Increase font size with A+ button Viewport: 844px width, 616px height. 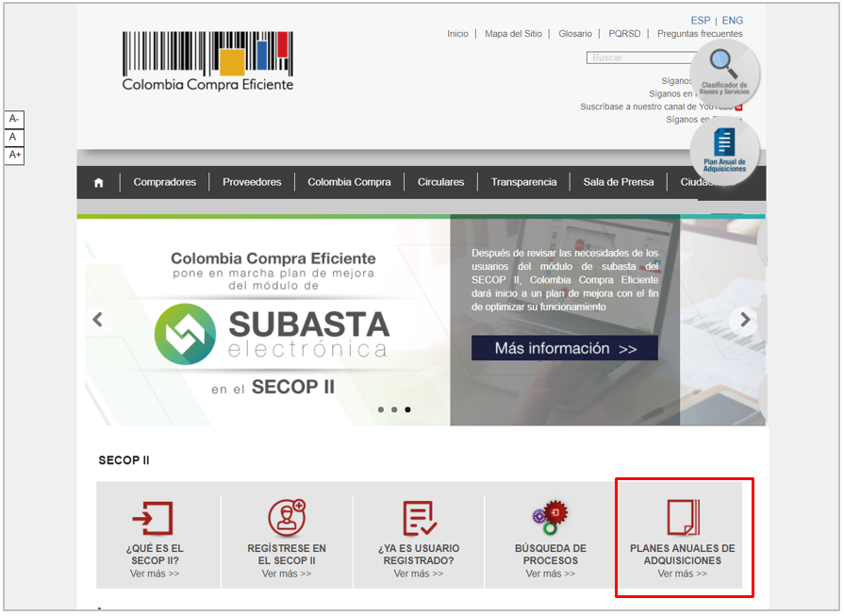14,156
